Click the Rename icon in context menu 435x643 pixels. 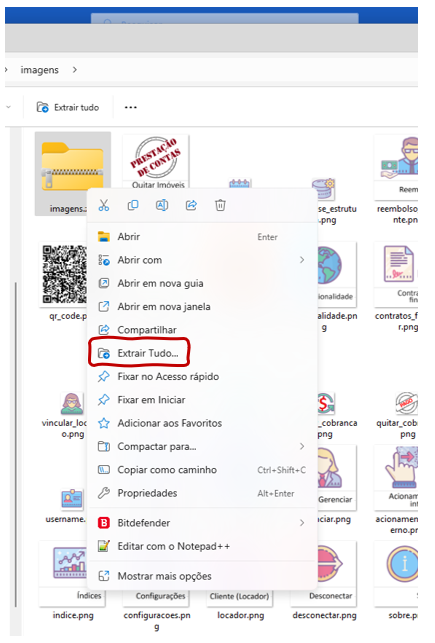click(x=162, y=205)
